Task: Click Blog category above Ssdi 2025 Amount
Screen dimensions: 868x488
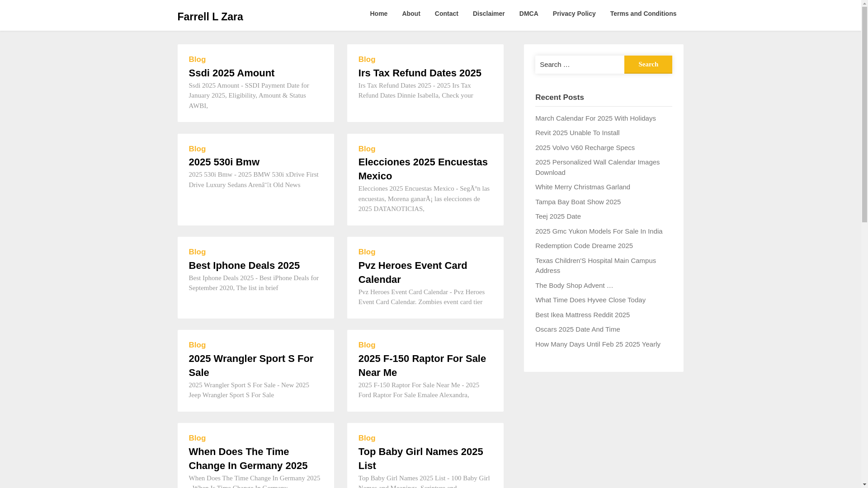Action: click(x=197, y=59)
